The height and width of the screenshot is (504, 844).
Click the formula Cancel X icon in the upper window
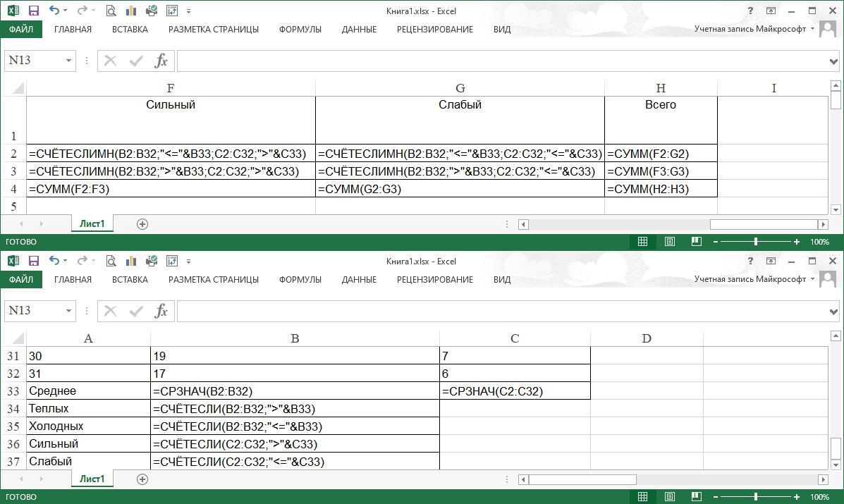[110, 61]
